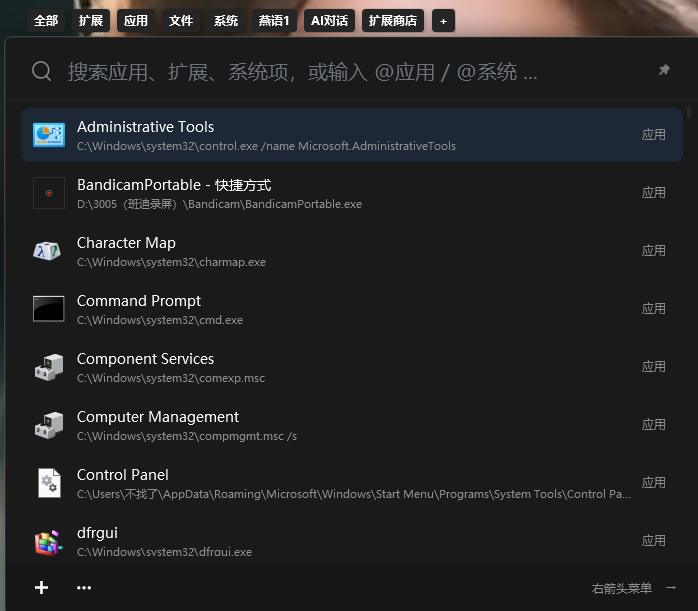This screenshot has height=611, width=698.
Task: Open the 扩展商店 tab
Action: 393,21
